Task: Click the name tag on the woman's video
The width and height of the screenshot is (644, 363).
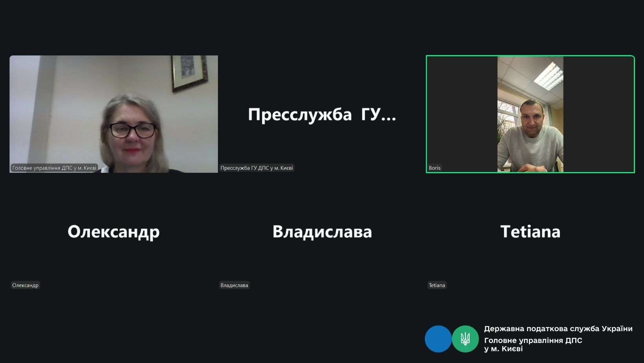Action: pos(54,168)
